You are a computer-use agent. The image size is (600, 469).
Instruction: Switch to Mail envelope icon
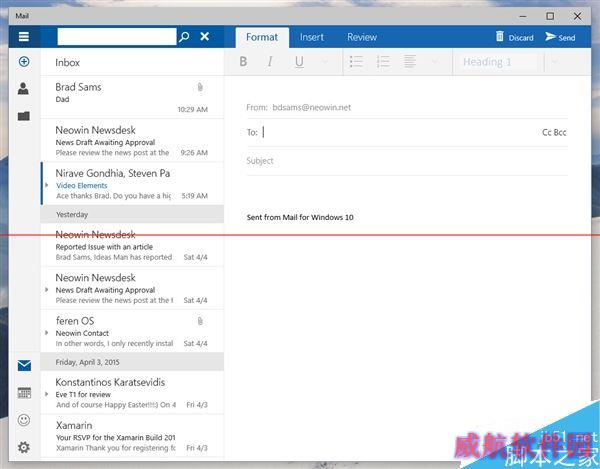click(x=24, y=366)
